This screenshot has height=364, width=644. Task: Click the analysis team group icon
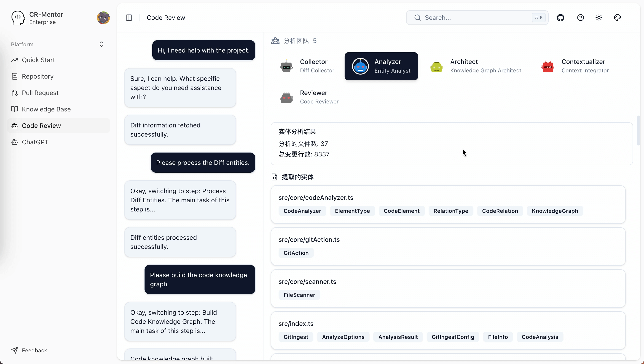pos(275,40)
